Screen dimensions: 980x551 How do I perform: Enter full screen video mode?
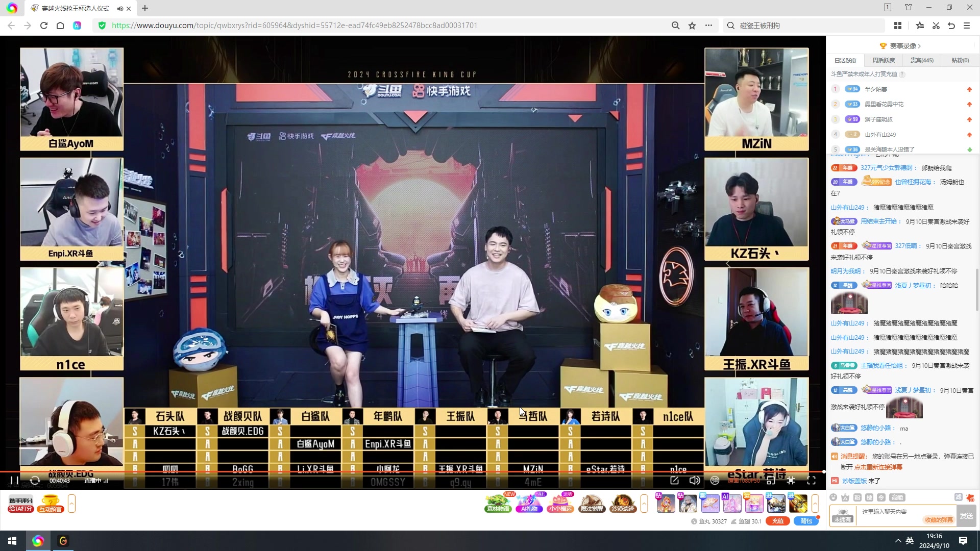[x=811, y=480]
